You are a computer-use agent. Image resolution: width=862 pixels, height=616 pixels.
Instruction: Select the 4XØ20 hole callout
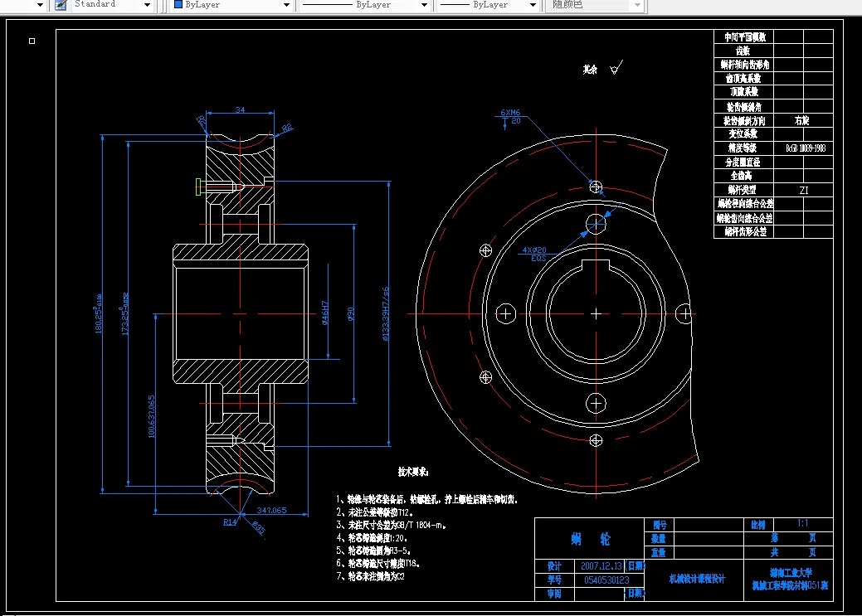coord(533,250)
